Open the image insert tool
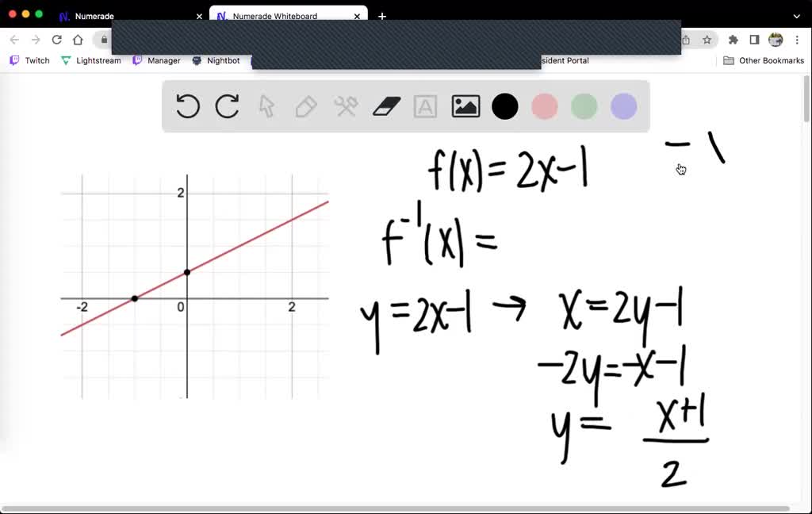 pyautogui.click(x=465, y=106)
